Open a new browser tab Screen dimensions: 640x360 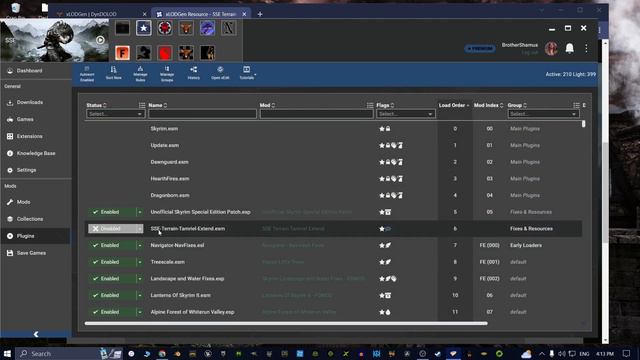tap(260, 14)
